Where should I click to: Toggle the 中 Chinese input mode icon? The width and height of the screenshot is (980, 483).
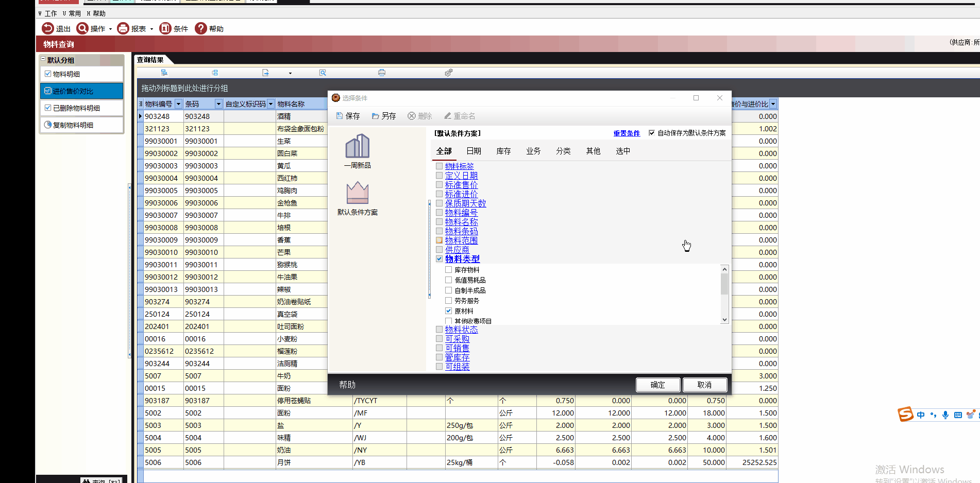(921, 415)
